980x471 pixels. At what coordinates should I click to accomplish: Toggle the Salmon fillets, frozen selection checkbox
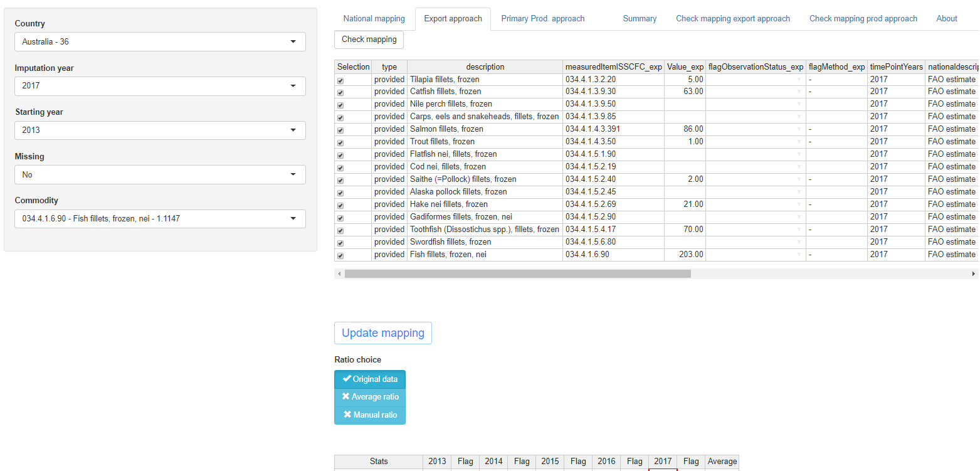tap(340, 130)
